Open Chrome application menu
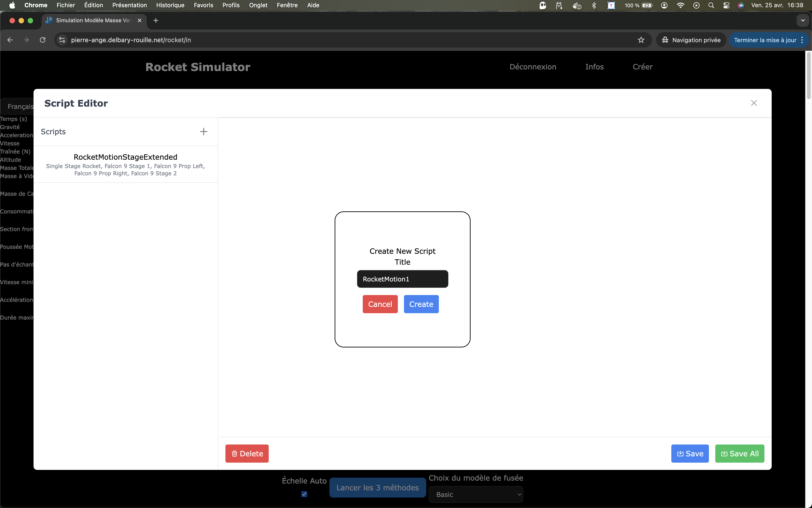This screenshot has width=812, height=508. coord(36,5)
